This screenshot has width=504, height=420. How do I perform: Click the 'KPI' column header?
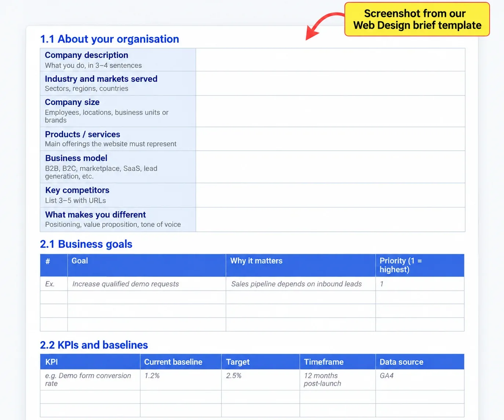click(90, 362)
